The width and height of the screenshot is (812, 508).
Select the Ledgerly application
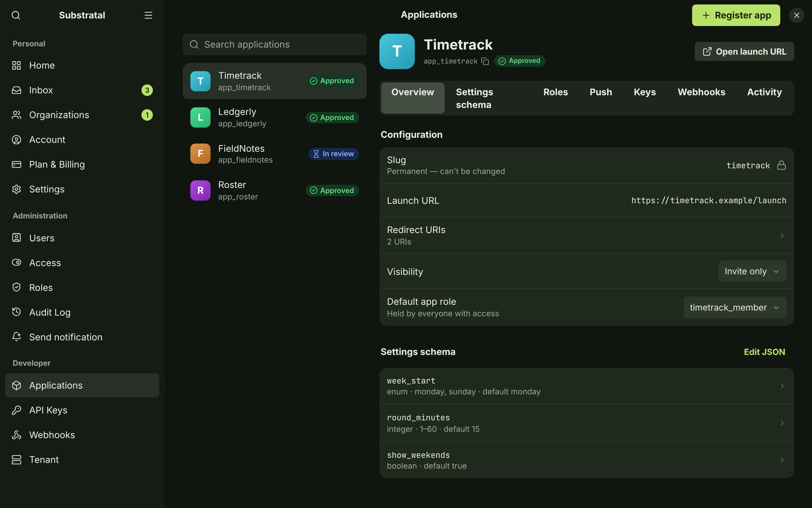(x=274, y=117)
